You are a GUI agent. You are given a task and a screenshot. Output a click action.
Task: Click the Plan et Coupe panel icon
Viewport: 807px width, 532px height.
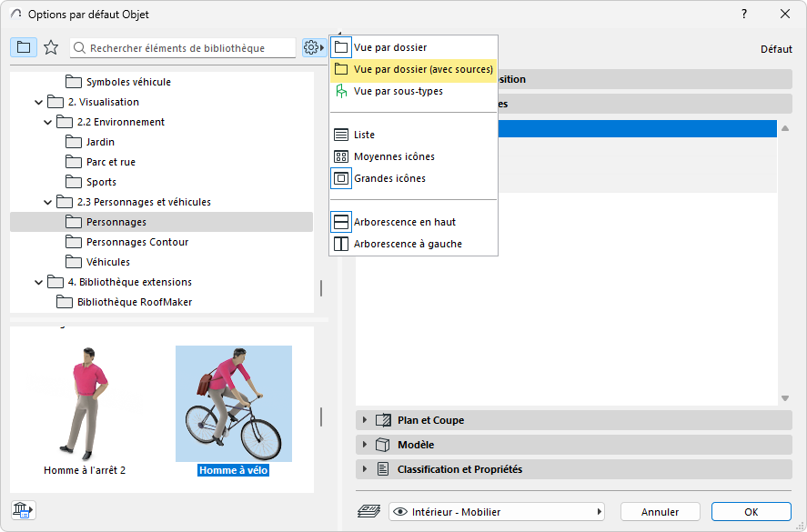coord(383,420)
